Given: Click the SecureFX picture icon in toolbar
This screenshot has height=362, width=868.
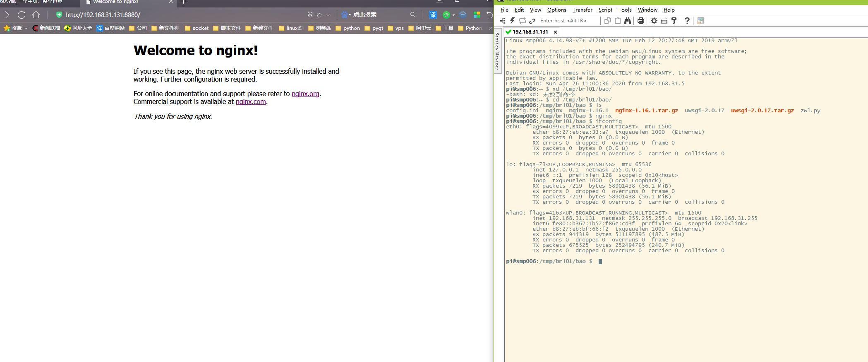Looking at the screenshot, I should 700,21.
